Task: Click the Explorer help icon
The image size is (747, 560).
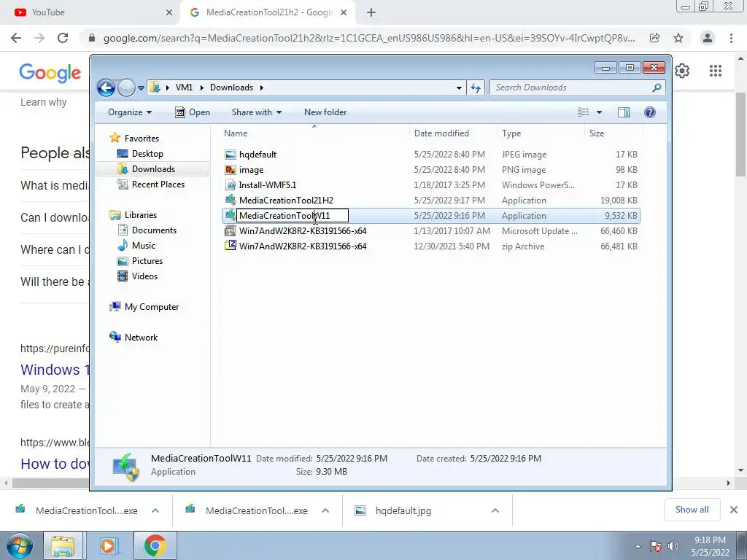Action: (x=650, y=112)
